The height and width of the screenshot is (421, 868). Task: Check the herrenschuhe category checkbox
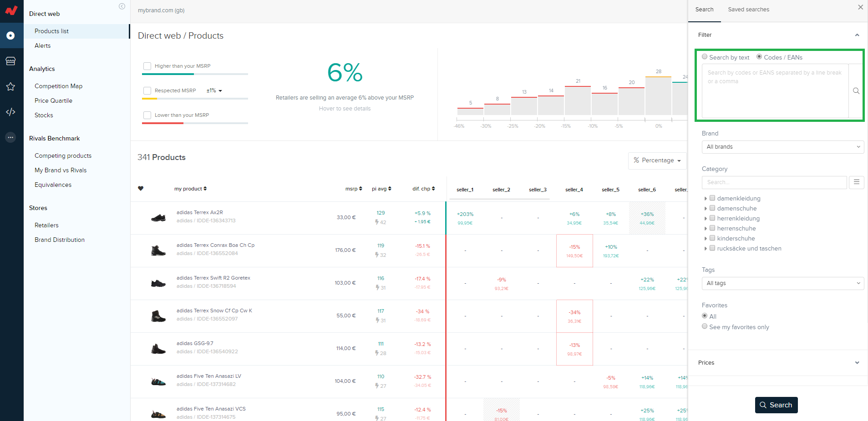(713, 228)
